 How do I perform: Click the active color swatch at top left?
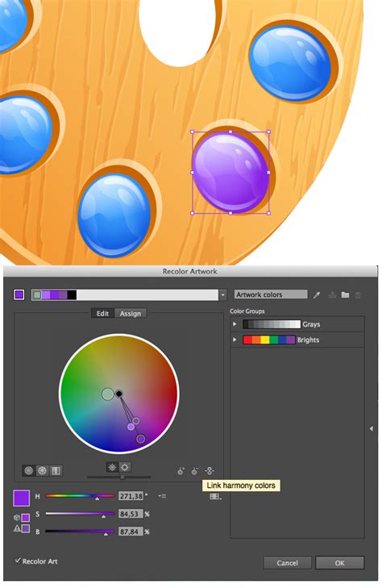[19, 294]
